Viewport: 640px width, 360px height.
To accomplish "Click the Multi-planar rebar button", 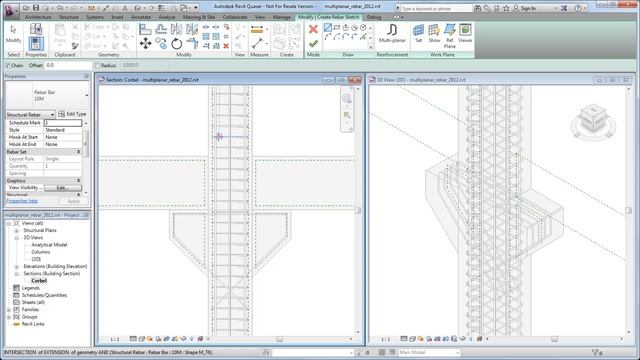I will [x=392, y=33].
